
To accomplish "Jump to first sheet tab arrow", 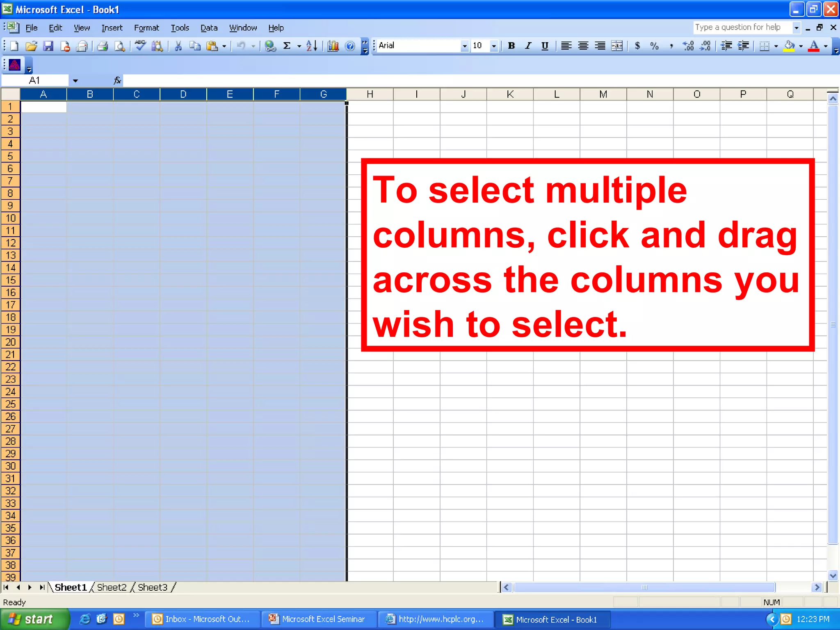I will tap(6, 587).
